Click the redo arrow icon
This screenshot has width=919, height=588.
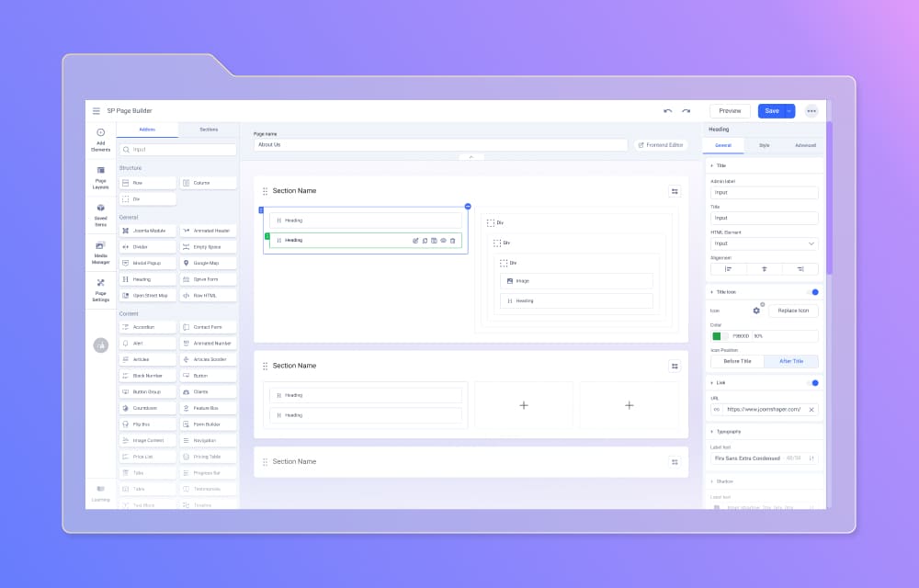pyautogui.click(x=686, y=110)
